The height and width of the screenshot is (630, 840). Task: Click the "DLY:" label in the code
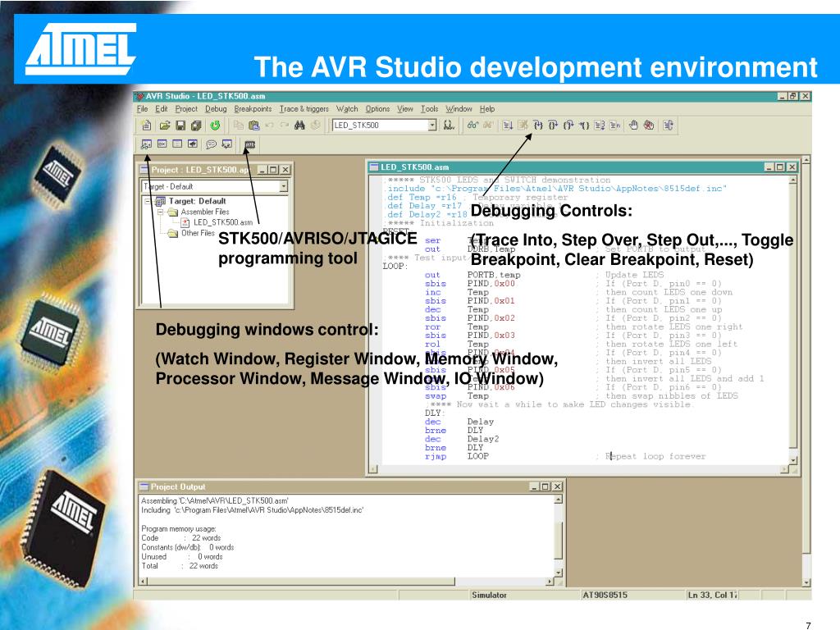(x=433, y=413)
